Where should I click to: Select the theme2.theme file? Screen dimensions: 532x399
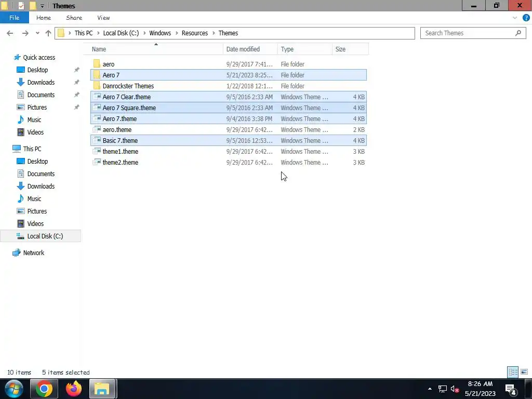tap(229, 162)
